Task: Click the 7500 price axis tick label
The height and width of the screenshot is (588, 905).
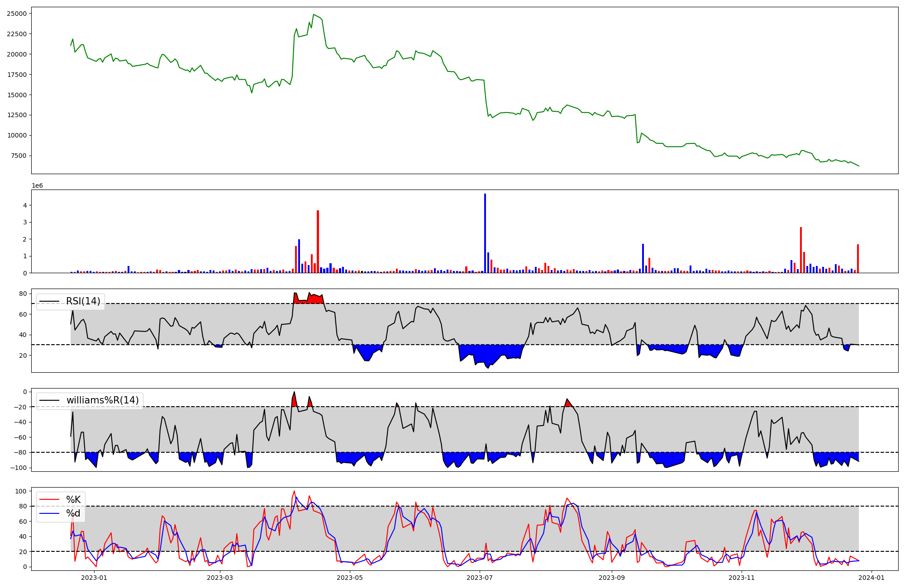Action: (x=18, y=156)
